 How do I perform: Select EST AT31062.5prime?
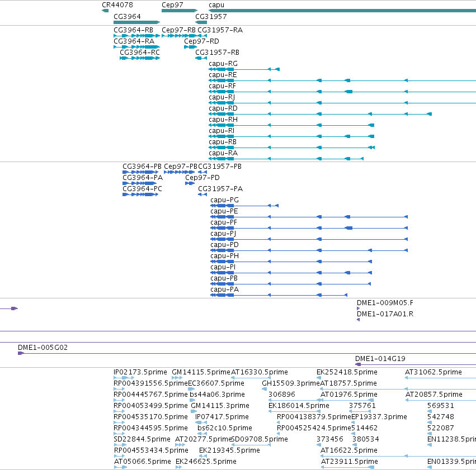[x=441, y=378]
